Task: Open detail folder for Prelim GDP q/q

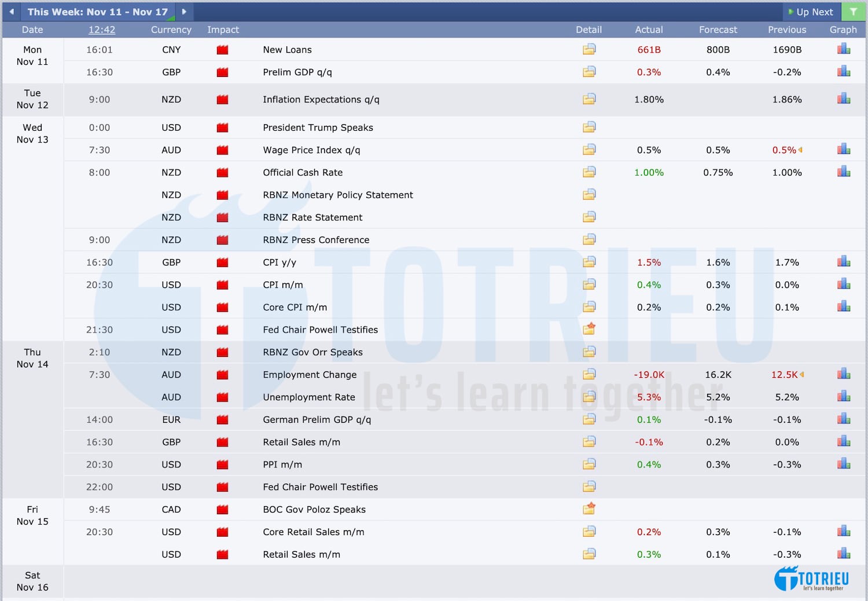Action: coord(589,72)
